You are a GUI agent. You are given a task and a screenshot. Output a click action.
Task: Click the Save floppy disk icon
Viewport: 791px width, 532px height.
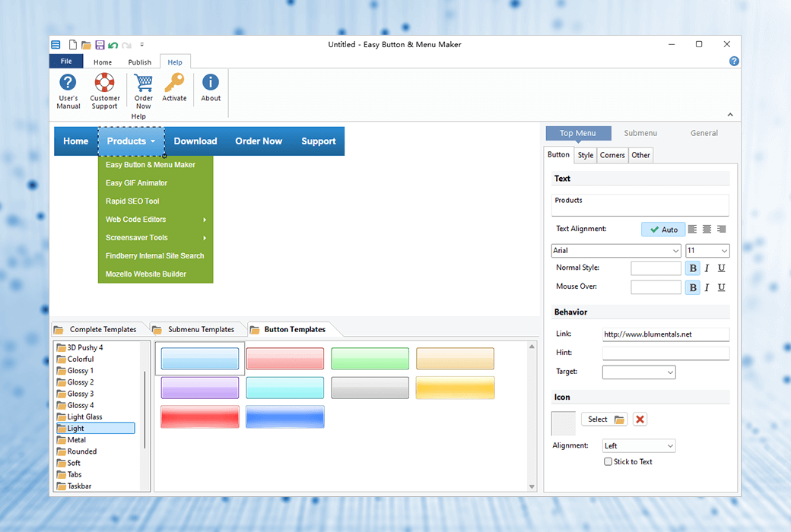coord(100,45)
